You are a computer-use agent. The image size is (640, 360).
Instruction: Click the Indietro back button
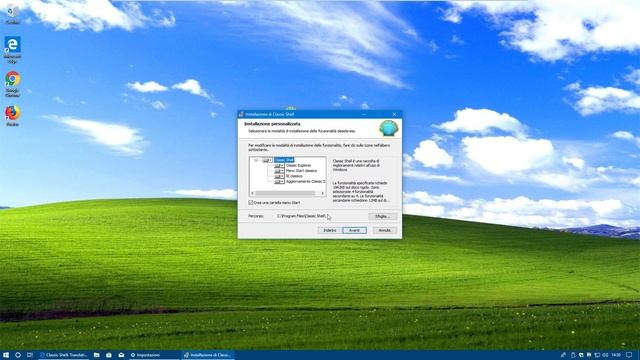coord(330,231)
